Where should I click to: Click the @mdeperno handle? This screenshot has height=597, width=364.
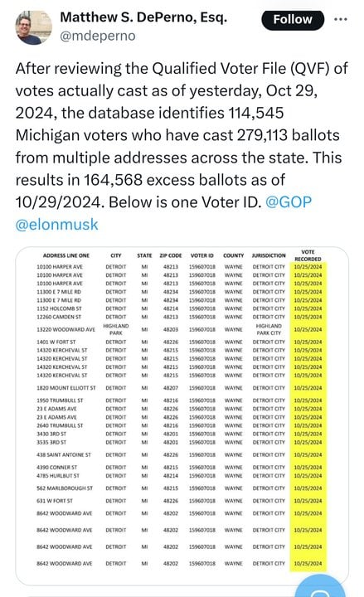tap(98, 36)
